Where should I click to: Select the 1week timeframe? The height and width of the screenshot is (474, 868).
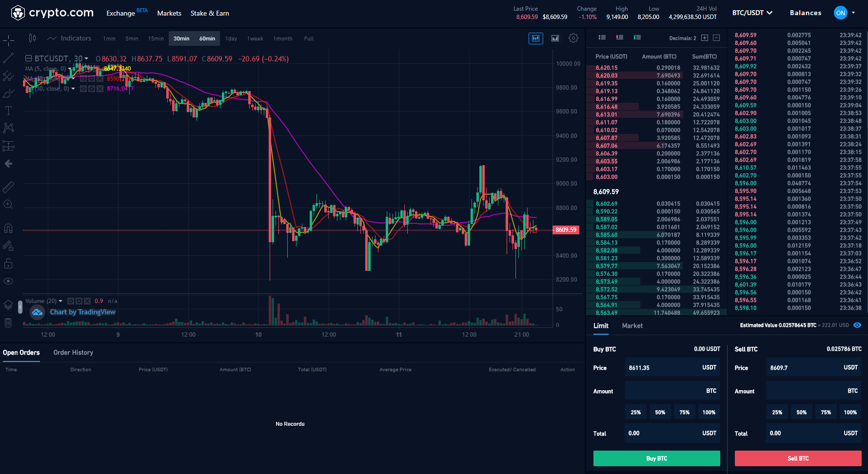[255, 38]
